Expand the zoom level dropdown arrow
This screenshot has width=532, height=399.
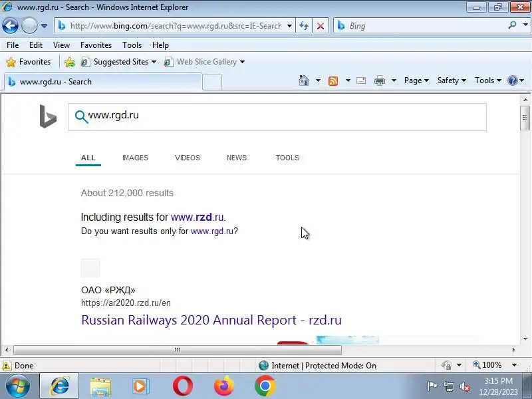click(x=514, y=365)
